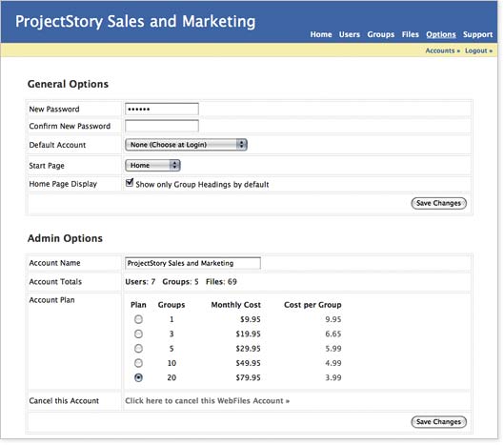Navigate to the Files page
Image resolution: width=504 pixels, height=445 pixels.
tap(410, 34)
